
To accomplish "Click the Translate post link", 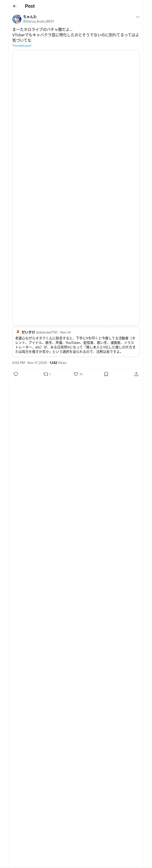I will tap(22, 46).
